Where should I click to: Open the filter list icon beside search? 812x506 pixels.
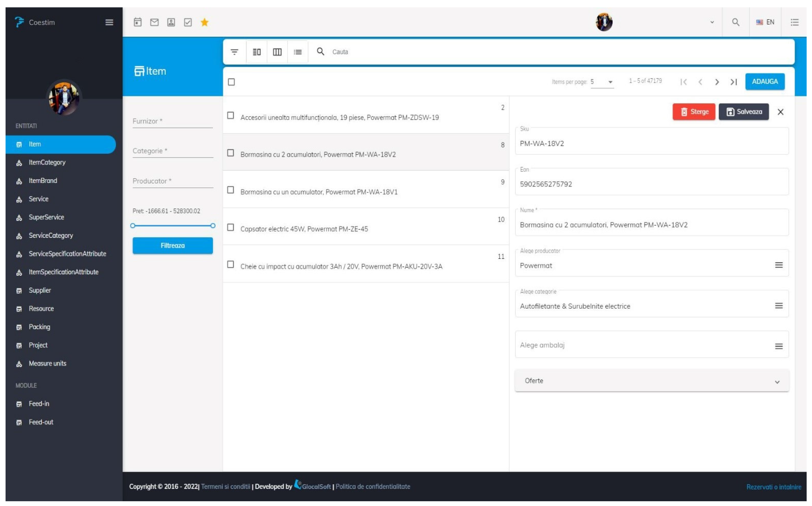(x=235, y=52)
